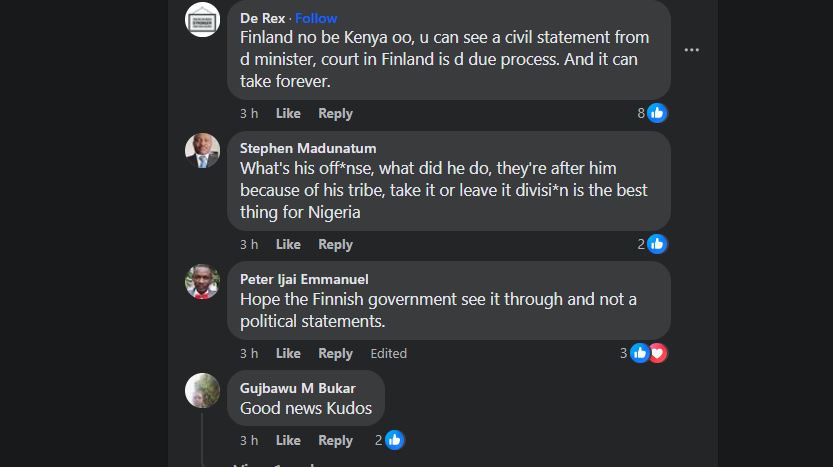Click Peter Ijai Emmanuel's avatar
Screen dimensions: 833x467
point(203,281)
